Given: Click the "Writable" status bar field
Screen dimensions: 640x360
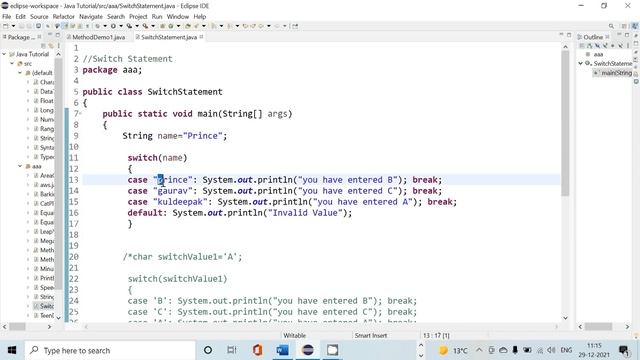Looking at the screenshot, I should click(x=295, y=336).
